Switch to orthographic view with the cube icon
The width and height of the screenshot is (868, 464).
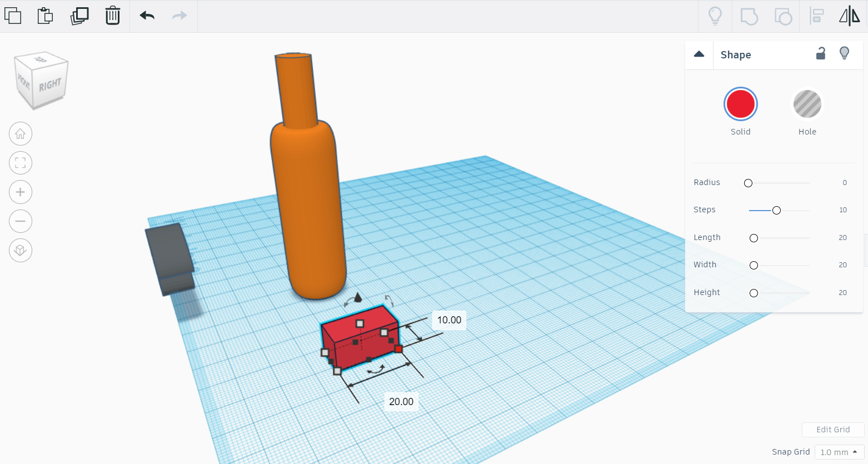pos(21,250)
